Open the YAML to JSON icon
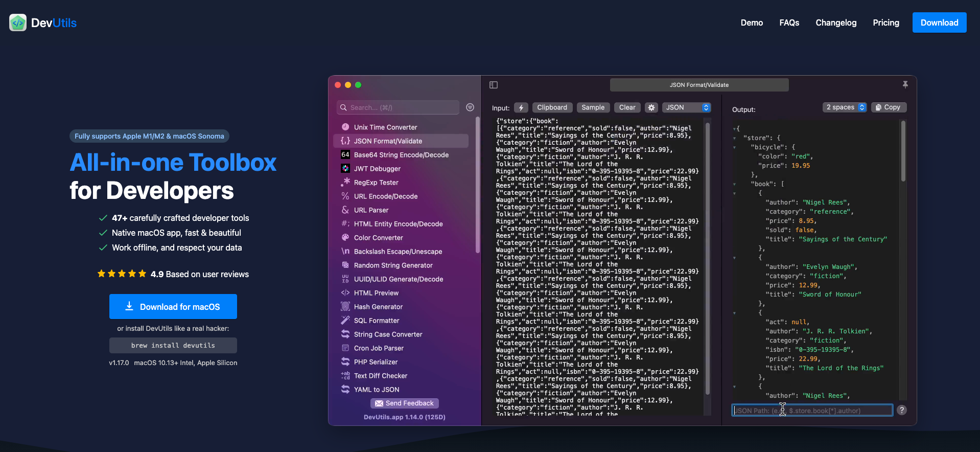 click(x=345, y=390)
